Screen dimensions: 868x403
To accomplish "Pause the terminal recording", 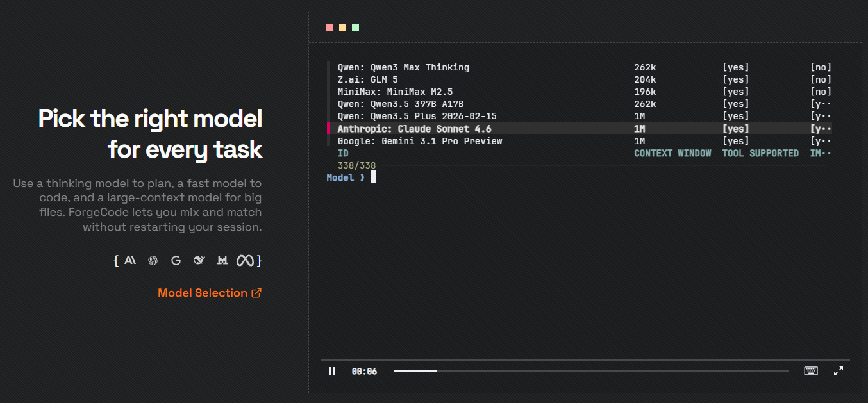I will pos(332,371).
